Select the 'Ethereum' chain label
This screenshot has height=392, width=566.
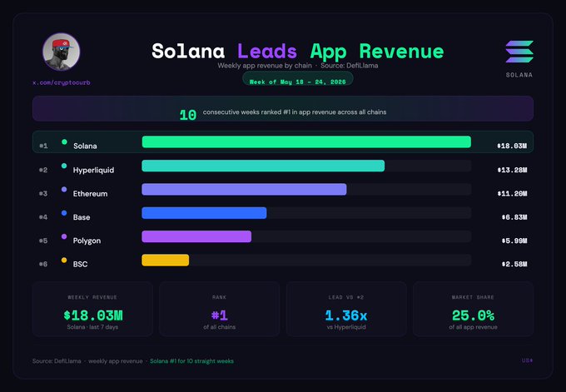[x=90, y=193]
